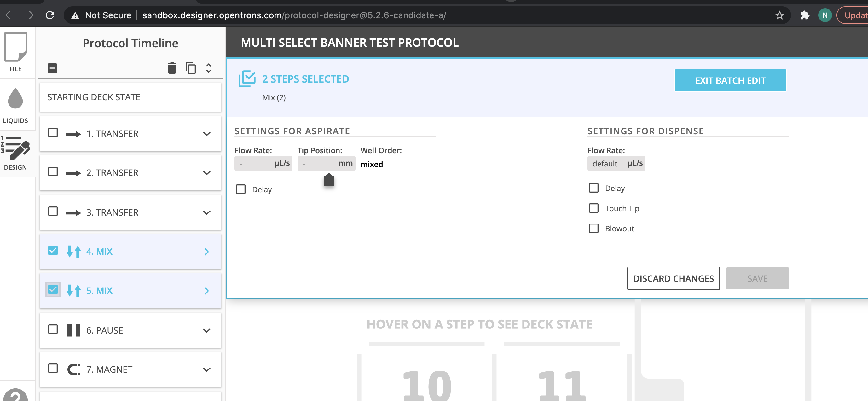Click the aspirate Flow Rate field
This screenshot has height=401, width=868.
(x=263, y=163)
